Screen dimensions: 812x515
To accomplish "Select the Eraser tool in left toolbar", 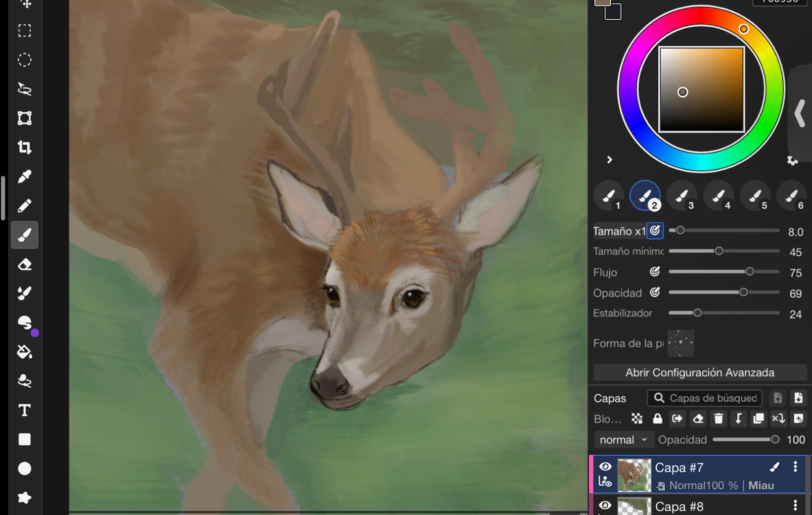I will tap(24, 264).
